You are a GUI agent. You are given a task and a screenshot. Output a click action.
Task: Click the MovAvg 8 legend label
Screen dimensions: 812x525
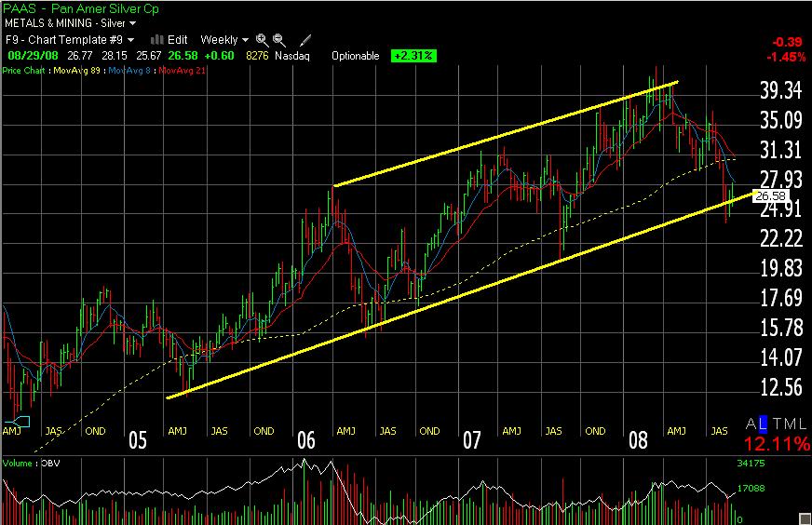coord(129,71)
